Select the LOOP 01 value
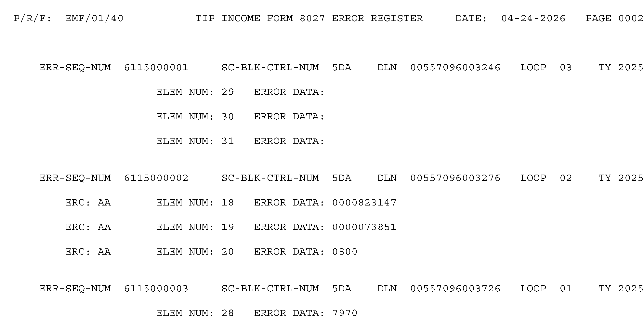The height and width of the screenshot is (331, 644). tap(566, 289)
